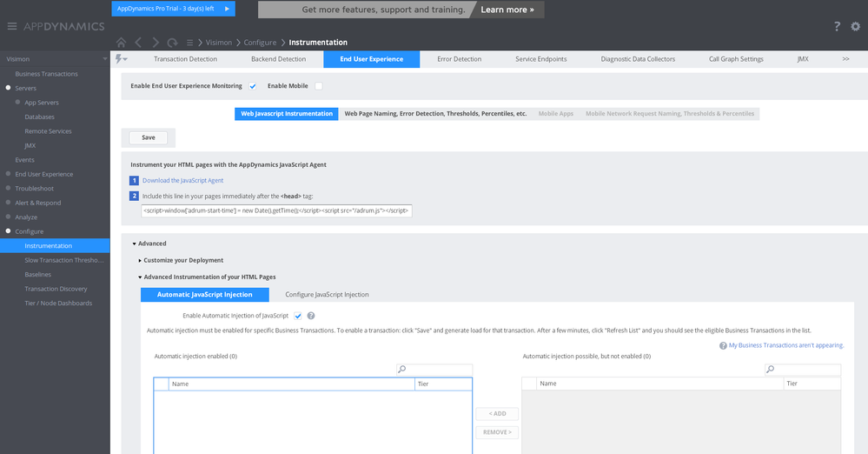868x454 pixels.
Task: Expand Analyze in the sidebar
Action: pyautogui.click(x=9, y=217)
